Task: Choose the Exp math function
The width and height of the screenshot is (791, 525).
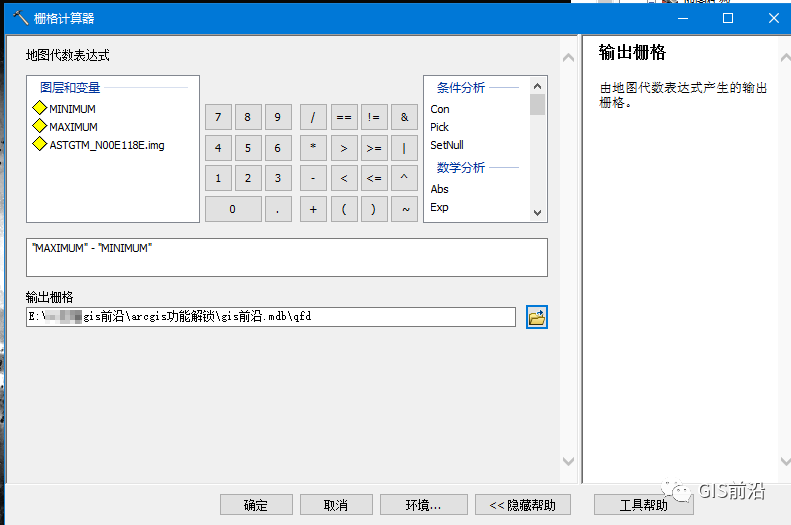Action: click(x=439, y=207)
